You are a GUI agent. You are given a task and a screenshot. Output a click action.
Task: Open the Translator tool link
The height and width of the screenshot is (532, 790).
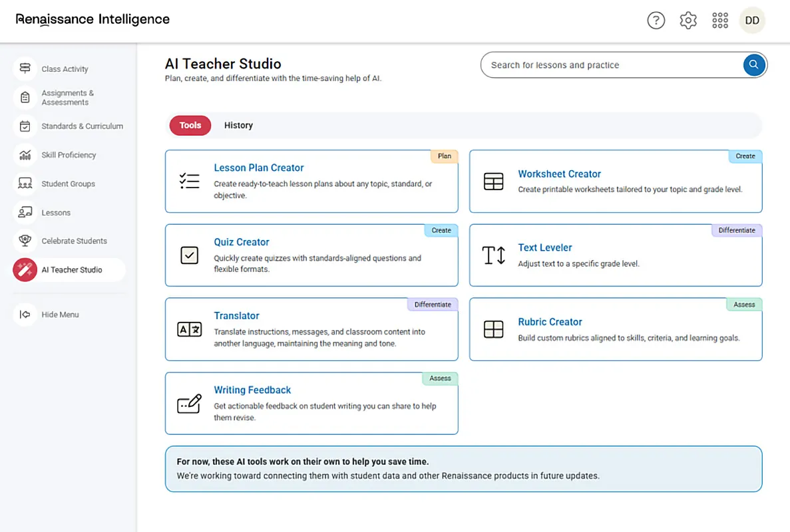(236, 316)
